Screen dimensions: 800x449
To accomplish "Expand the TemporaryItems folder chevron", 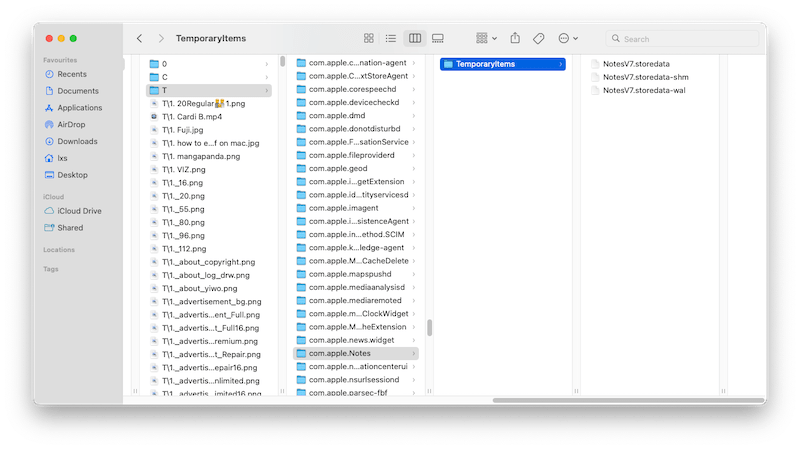I will 560,65.
